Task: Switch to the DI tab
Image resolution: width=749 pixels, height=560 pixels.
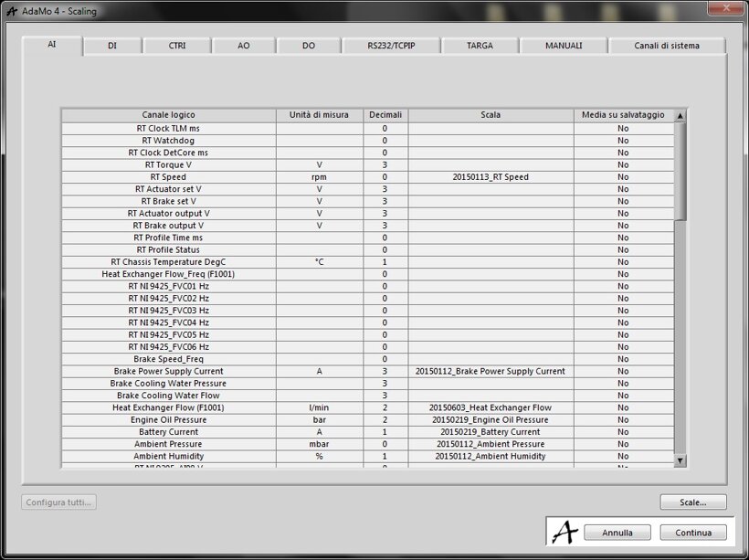Action: pyautogui.click(x=111, y=46)
